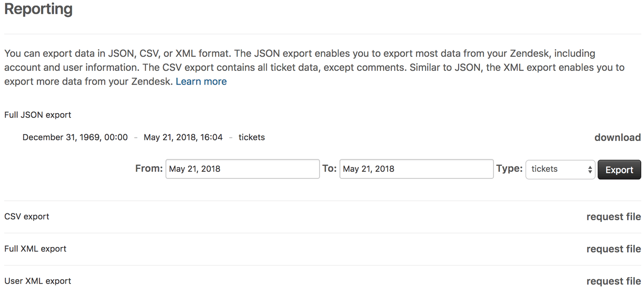644x293 pixels.
Task: Click the December 31, 1969 export start date
Action: [75, 137]
